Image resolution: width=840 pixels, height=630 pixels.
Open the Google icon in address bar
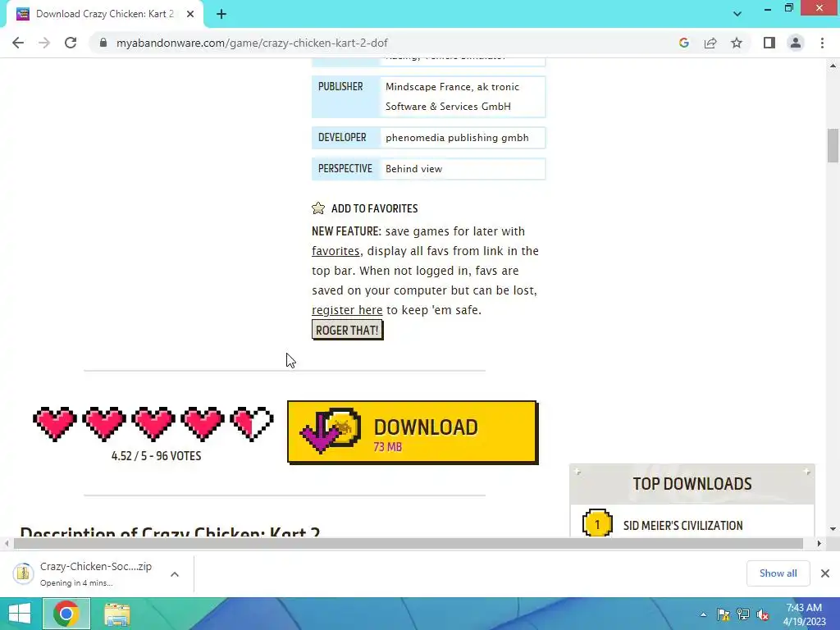pyautogui.click(x=683, y=43)
